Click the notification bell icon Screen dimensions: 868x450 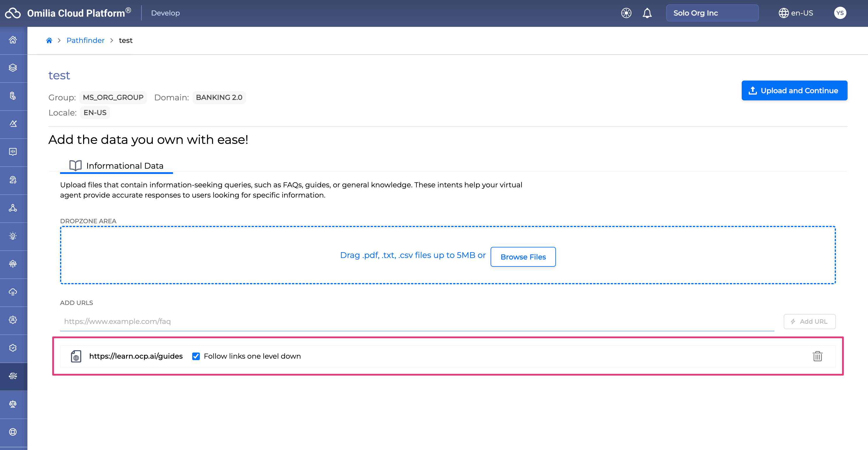tap(647, 13)
